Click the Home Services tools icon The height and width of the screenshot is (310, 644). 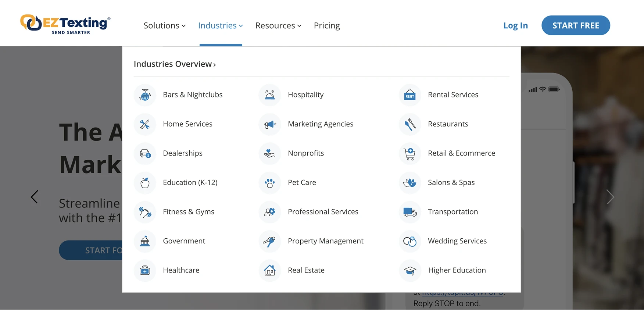pos(145,124)
